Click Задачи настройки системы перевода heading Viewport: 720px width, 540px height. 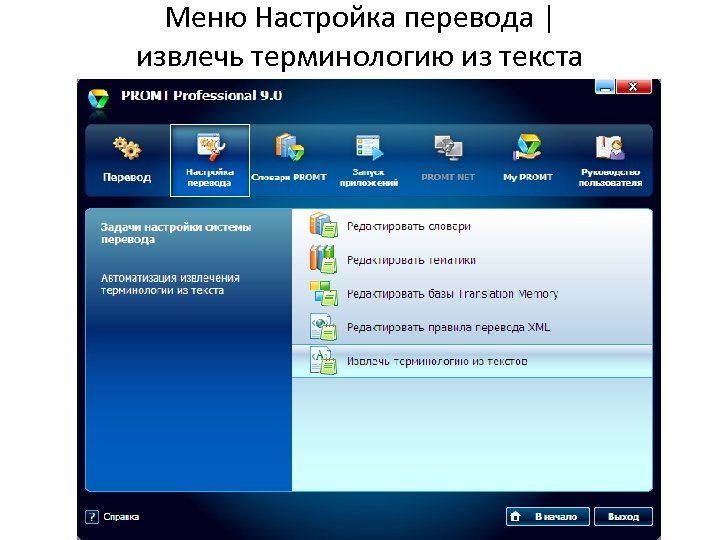pyautogui.click(x=176, y=233)
